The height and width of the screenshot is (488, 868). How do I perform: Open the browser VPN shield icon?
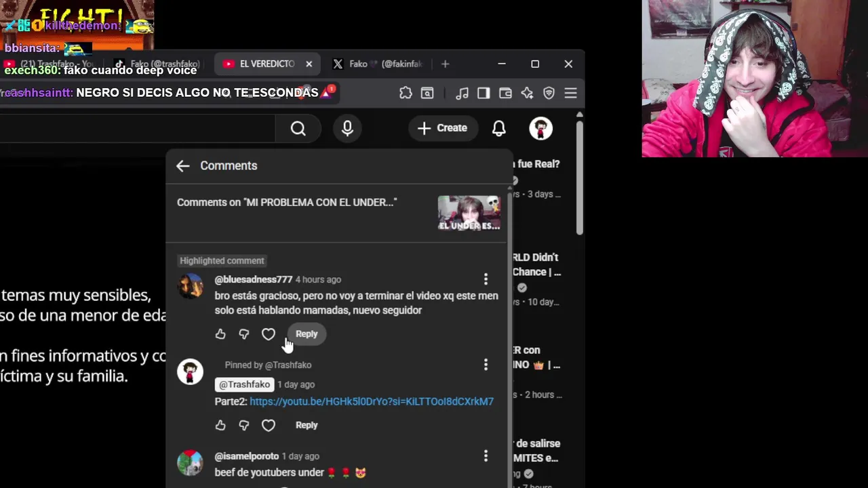point(549,93)
